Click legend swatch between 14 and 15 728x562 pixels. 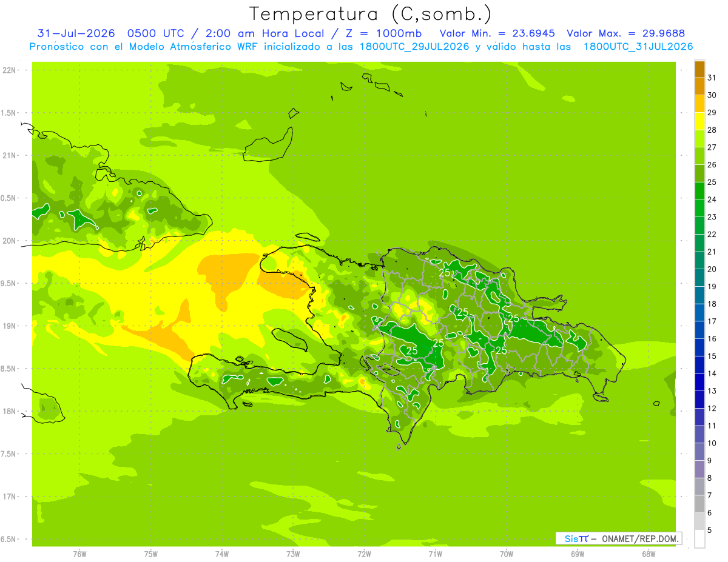[x=699, y=364]
